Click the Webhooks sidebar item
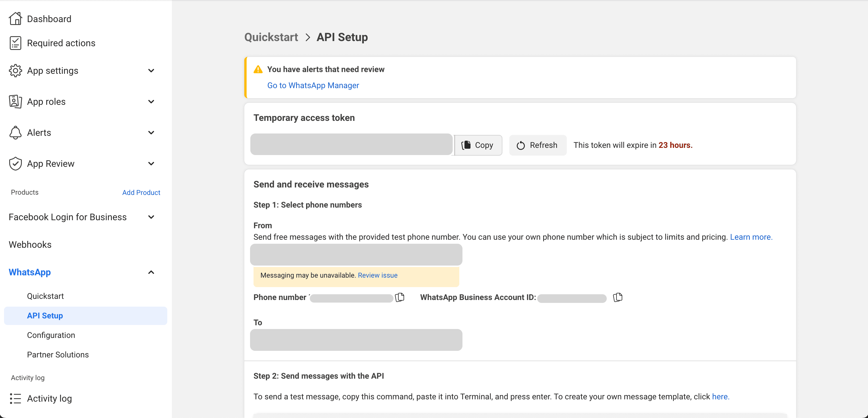868x418 pixels. (x=30, y=244)
